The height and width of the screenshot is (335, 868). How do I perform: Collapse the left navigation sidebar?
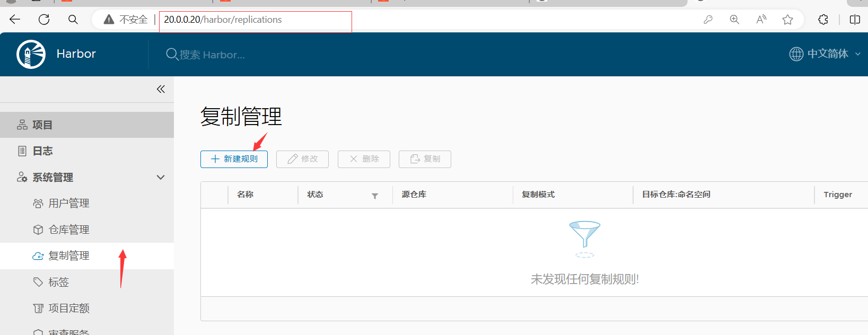pyautogui.click(x=161, y=89)
